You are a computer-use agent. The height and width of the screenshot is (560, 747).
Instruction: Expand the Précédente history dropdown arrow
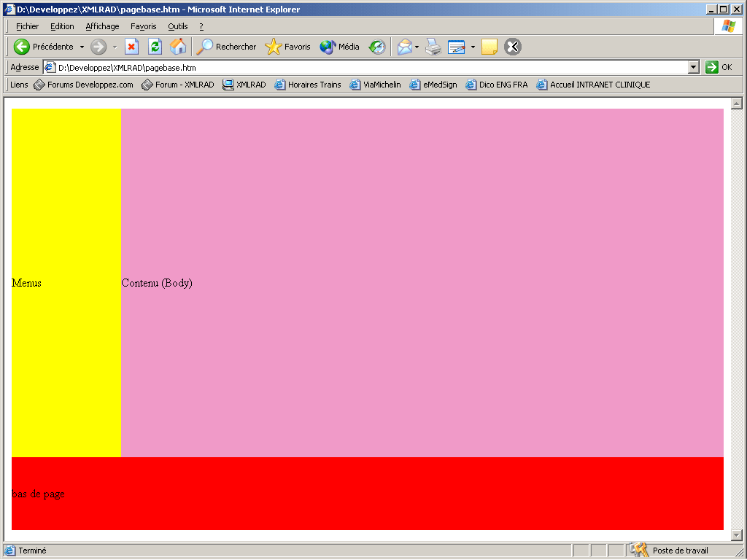(x=82, y=47)
